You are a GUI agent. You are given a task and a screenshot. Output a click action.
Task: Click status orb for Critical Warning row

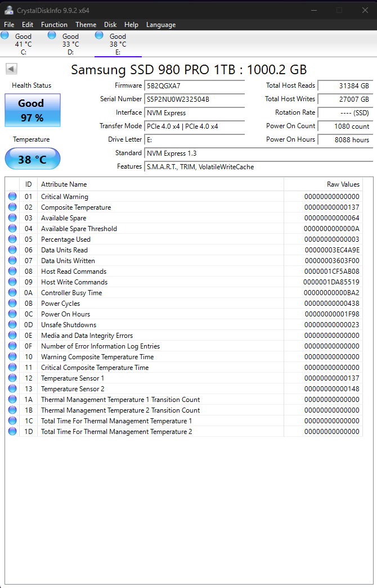[12, 196]
